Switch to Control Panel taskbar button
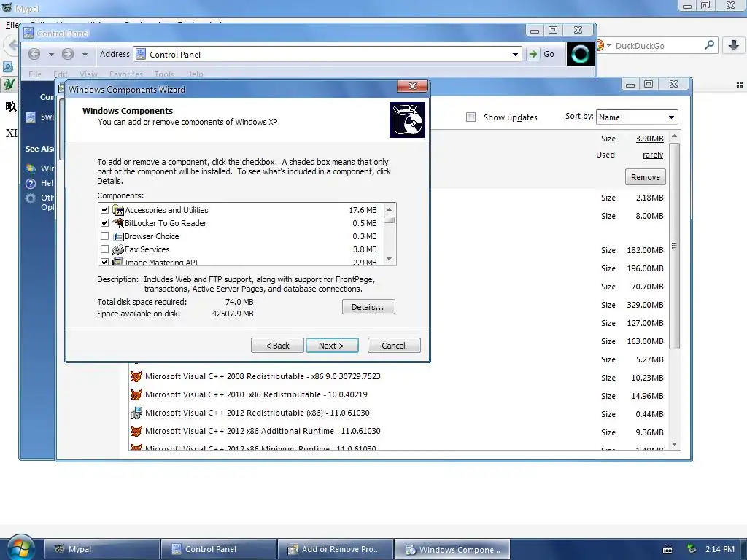This screenshot has height=560, width=747. pyautogui.click(x=219, y=549)
